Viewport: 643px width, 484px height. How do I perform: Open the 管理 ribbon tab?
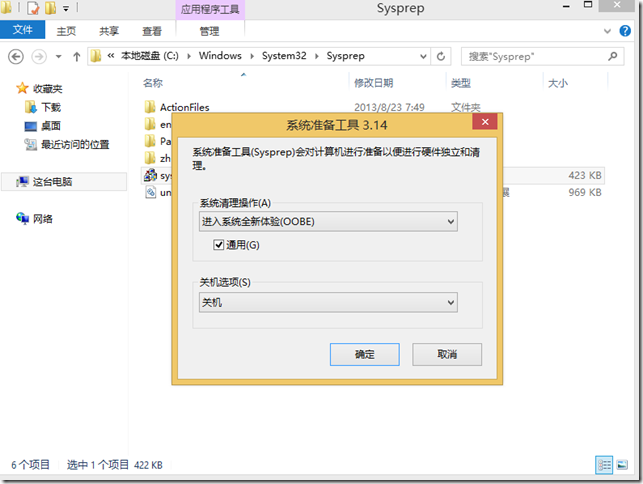coord(209,31)
